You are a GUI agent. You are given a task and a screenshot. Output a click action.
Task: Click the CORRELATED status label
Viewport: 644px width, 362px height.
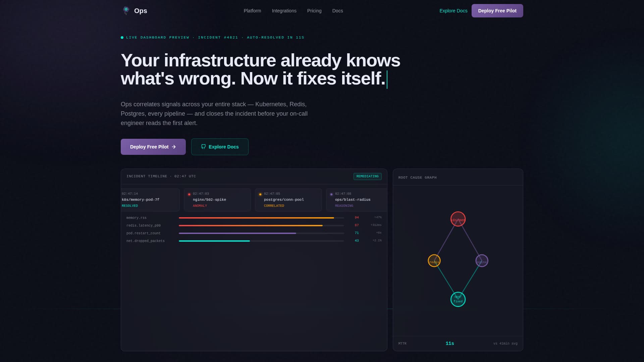pos(274,206)
